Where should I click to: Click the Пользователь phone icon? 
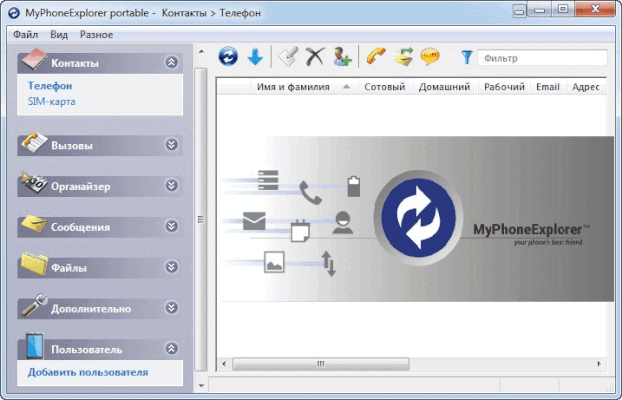point(35,346)
